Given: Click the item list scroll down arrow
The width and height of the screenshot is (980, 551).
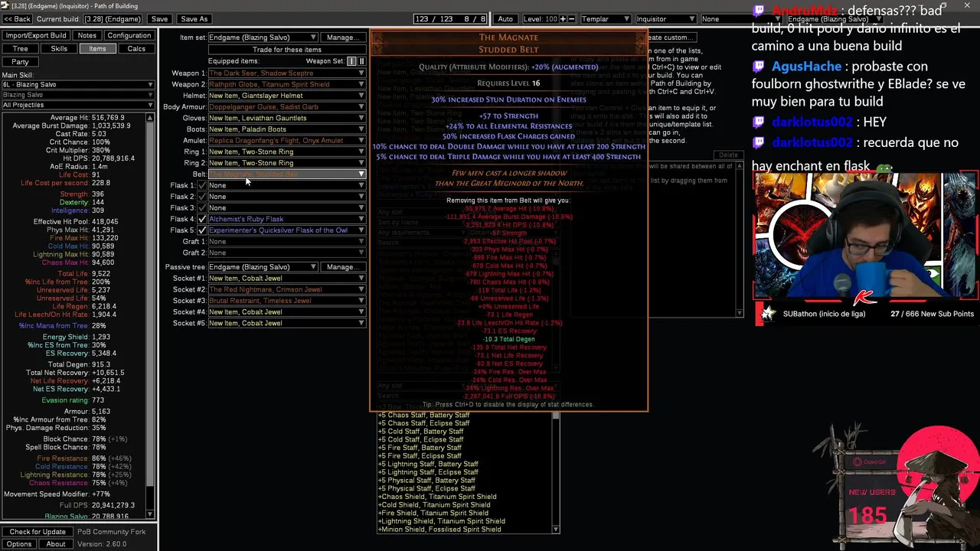Looking at the screenshot, I should point(556,530).
